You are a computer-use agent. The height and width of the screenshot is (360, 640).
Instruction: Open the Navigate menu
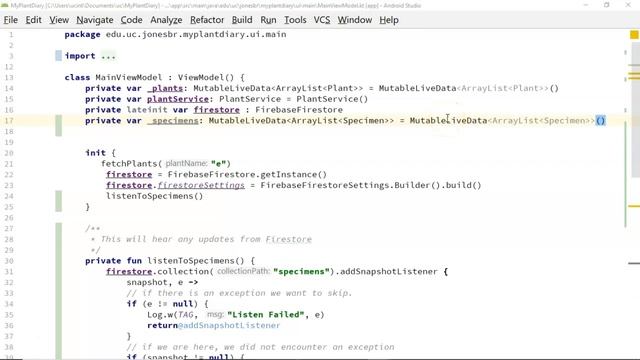coord(95,20)
